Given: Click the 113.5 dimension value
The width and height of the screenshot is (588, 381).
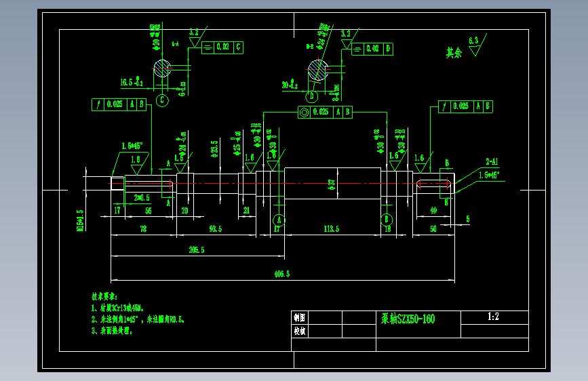Looking at the screenshot, I should coord(331,228).
